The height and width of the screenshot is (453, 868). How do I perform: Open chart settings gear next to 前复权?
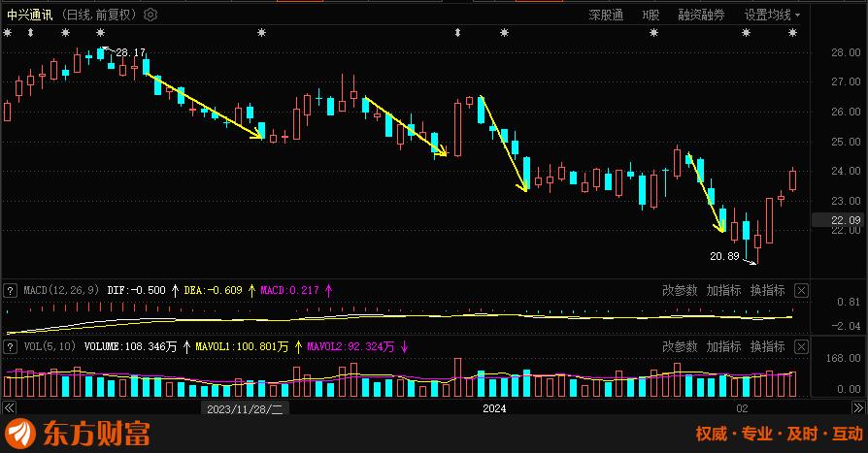150,15
